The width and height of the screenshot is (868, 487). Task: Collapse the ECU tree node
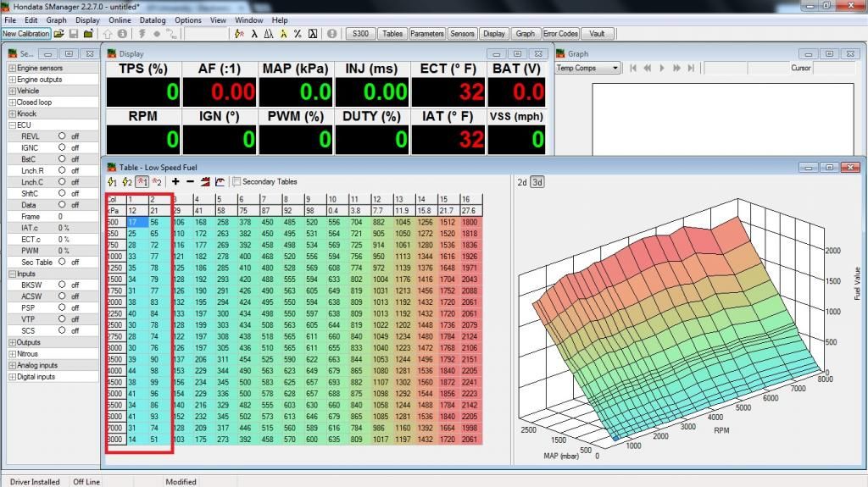coord(12,125)
